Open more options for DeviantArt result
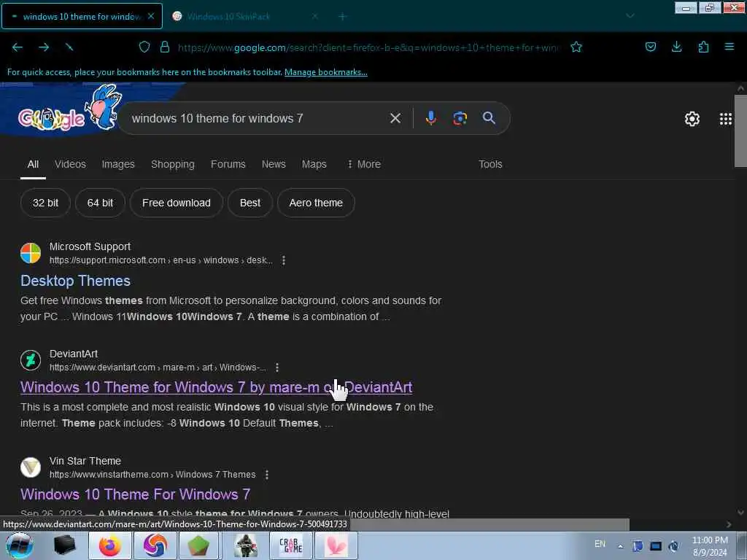 tap(277, 367)
